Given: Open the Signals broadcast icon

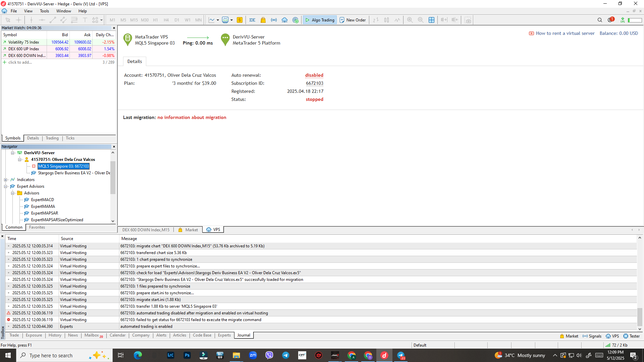Looking at the screenshot, I should click(274, 20).
